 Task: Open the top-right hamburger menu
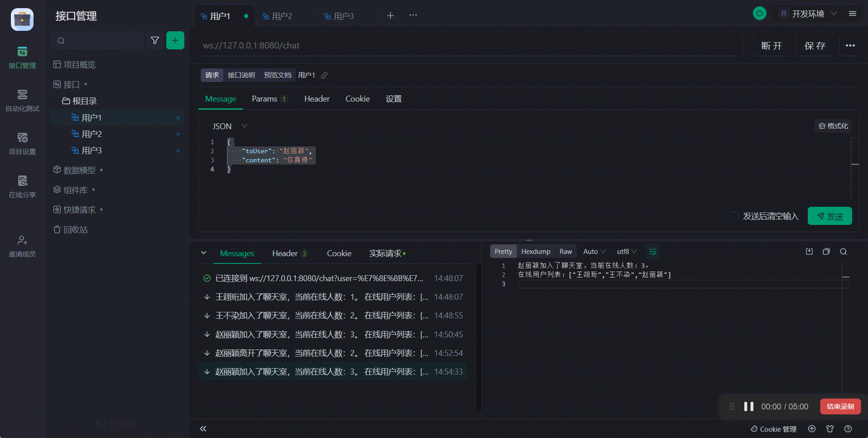click(853, 14)
